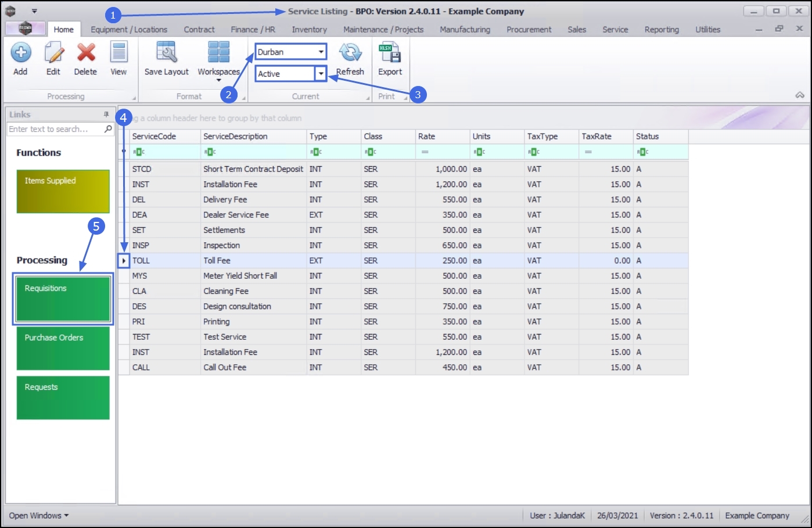Click the Format group dialog launcher
This screenshot has height=528, width=812.
point(243,98)
